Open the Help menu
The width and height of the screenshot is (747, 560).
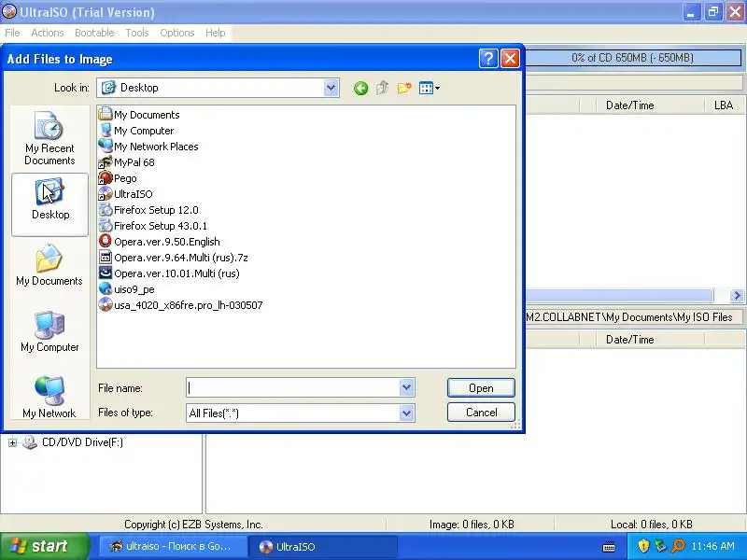[216, 33]
